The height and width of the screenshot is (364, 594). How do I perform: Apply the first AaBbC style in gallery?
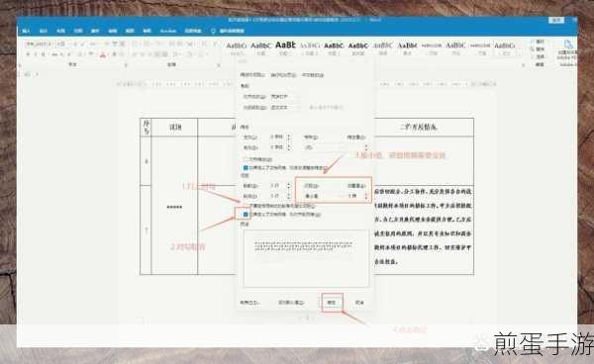pyautogui.click(x=237, y=47)
